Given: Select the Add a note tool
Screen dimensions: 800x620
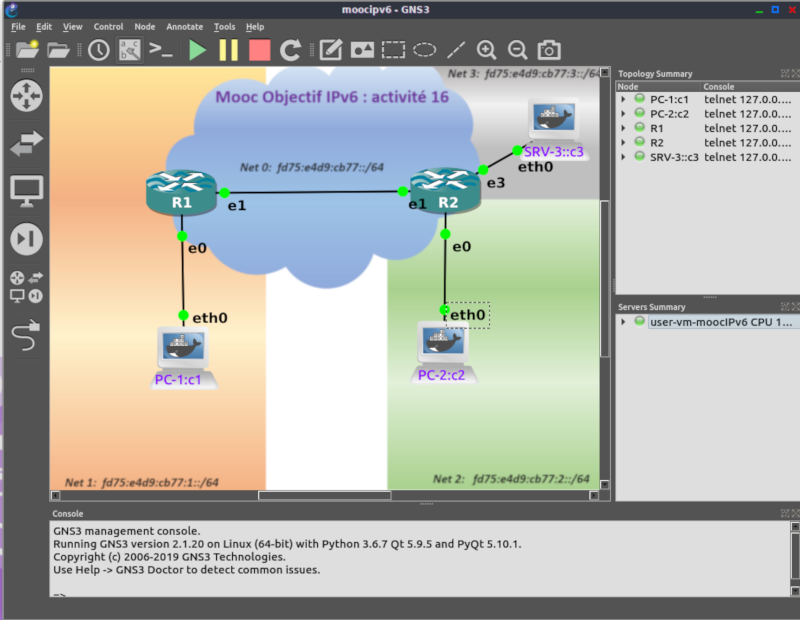Looking at the screenshot, I should coord(331,50).
